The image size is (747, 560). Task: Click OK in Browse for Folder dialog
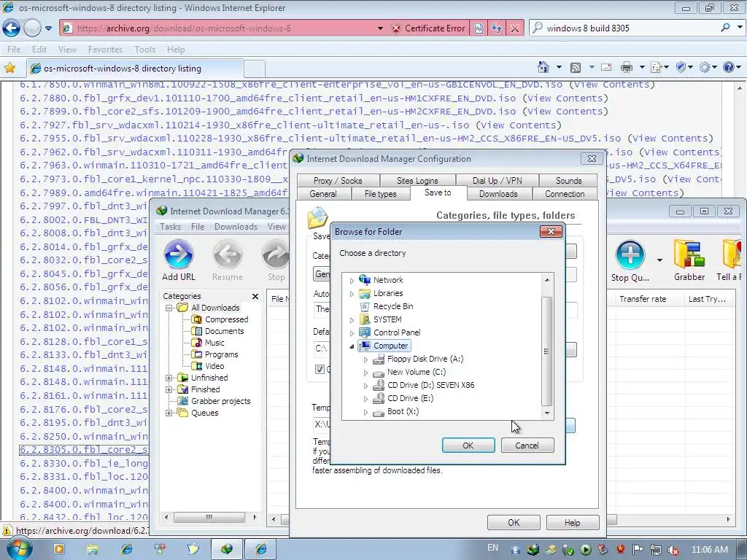point(468,446)
